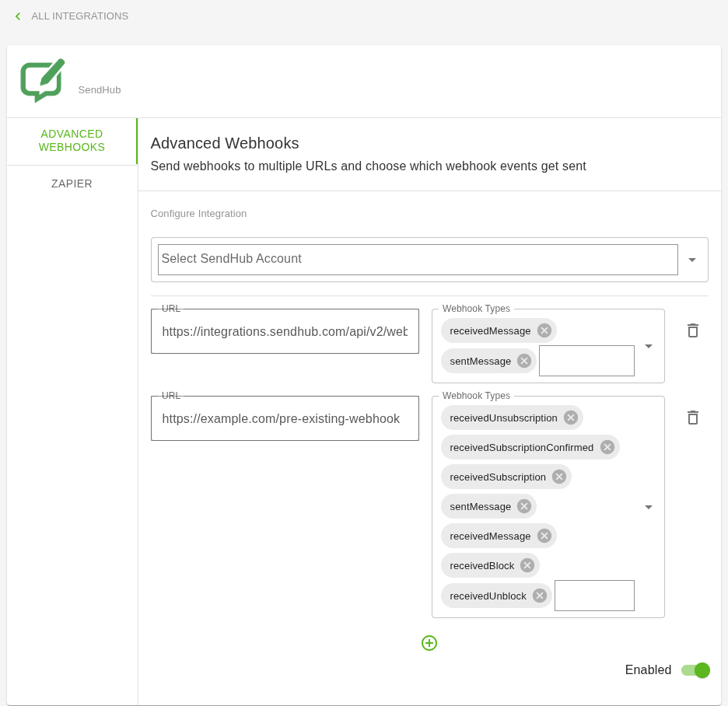Delete the example.com pre-existing webhook row
Image resolution: width=728 pixels, height=706 pixels.
(693, 418)
